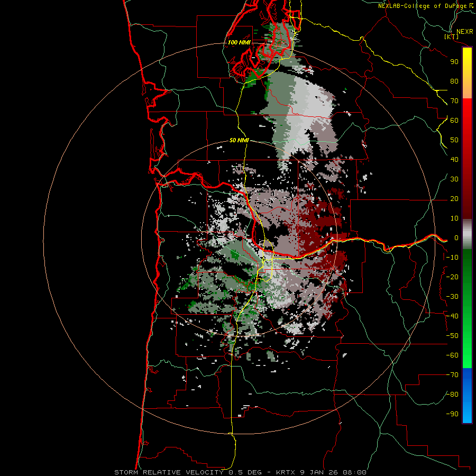476x476 pixels.
Task: Select the 10 value on the velocity scale
Action: pyautogui.click(x=454, y=218)
